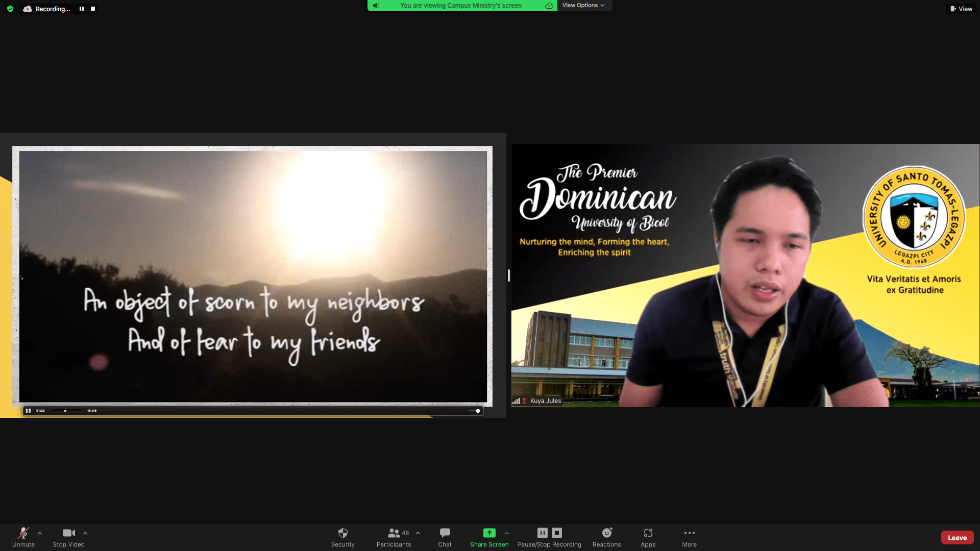Open the View Options dropdown

pos(583,6)
